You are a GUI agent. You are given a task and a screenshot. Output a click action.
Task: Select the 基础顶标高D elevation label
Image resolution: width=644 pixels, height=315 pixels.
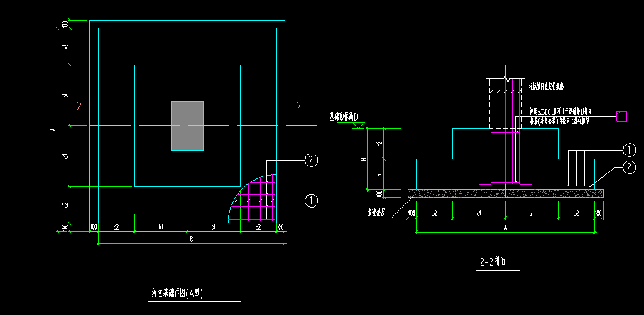tap(344, 117)
